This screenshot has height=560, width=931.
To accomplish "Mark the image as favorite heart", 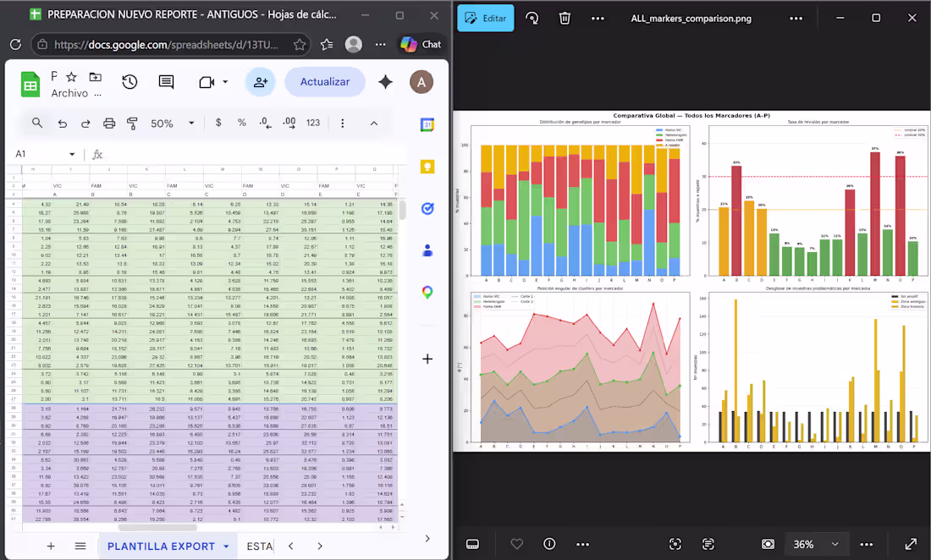I will point(516,544).
